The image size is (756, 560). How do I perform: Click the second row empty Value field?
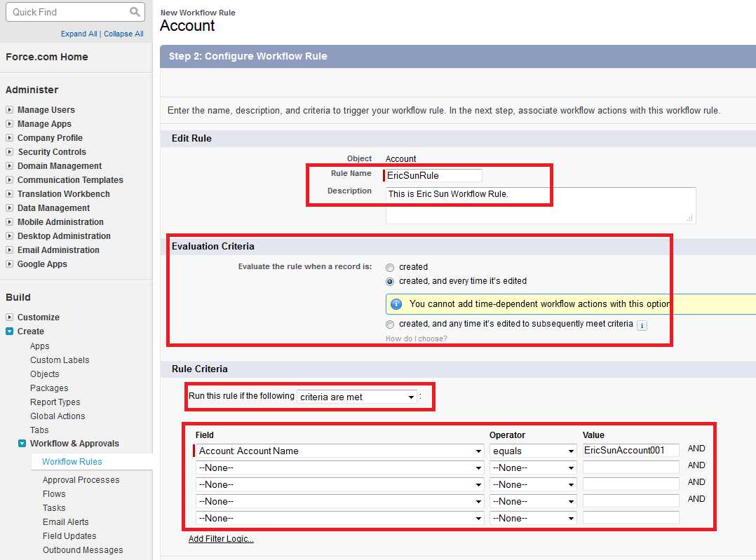coord(630,467)
